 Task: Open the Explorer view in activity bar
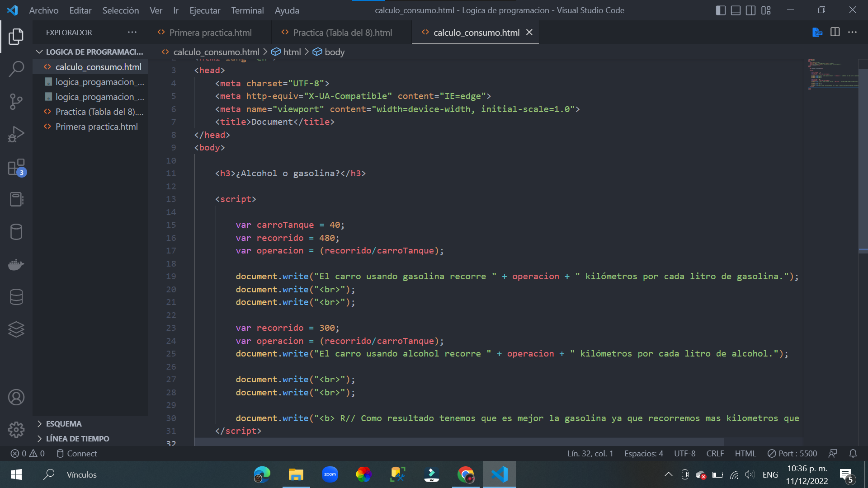[x=16, y=36]
